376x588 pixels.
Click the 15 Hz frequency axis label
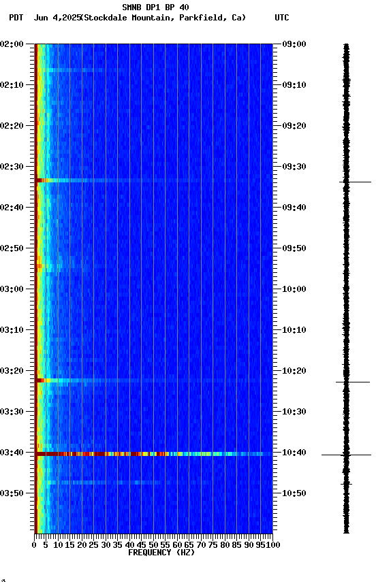tap(69, 545)
